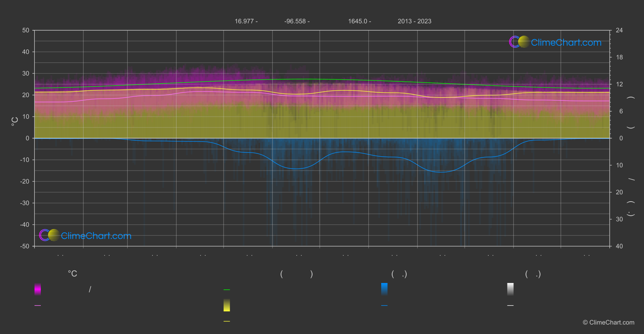This screenshot has height=334, width=644.
Task: Toggle the blue line legend entry
Action: (x=384, y=305)
